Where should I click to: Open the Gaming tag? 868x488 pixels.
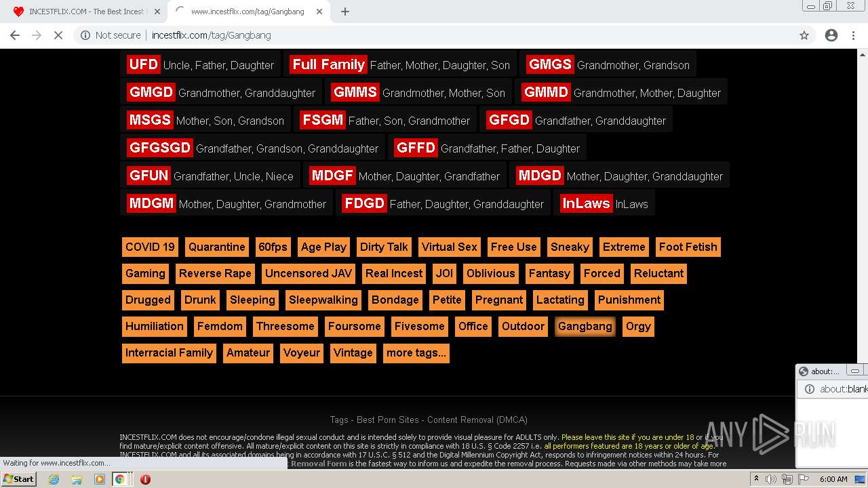point(145,273)
